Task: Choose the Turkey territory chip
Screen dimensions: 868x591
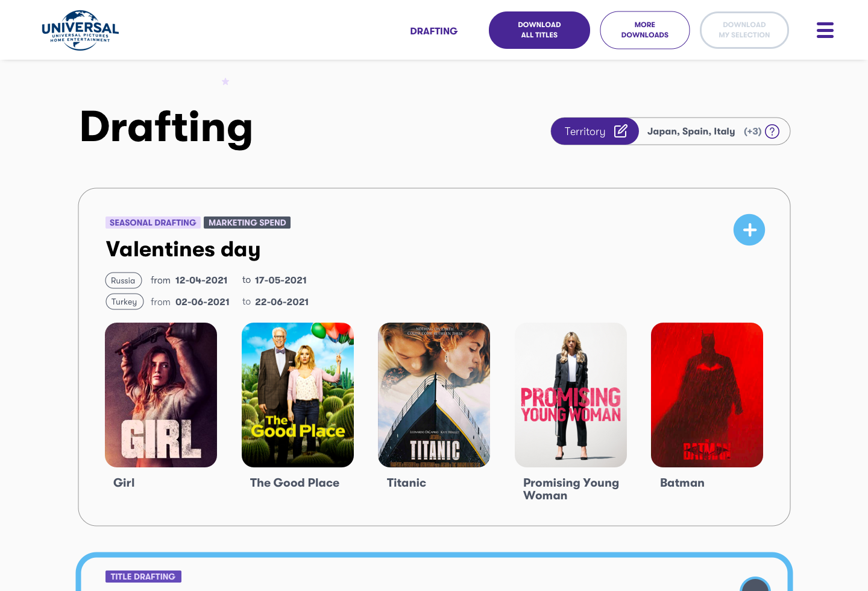Action: (124, 302)
